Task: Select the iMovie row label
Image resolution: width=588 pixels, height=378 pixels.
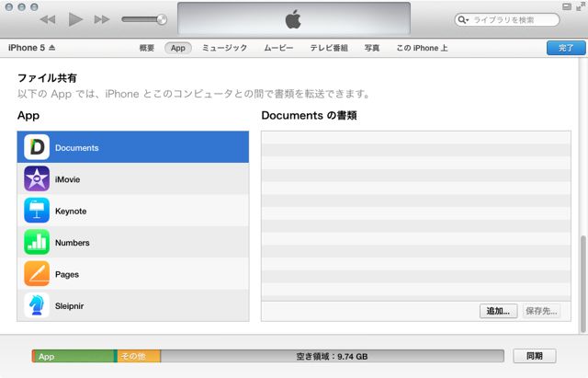Action: (67, 179)
